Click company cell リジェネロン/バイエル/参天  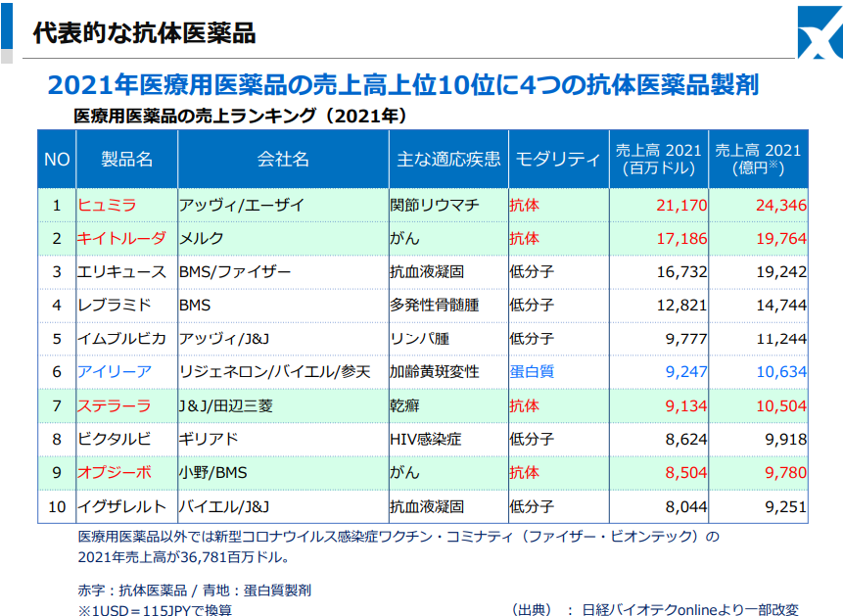click(x=275, y=372)
